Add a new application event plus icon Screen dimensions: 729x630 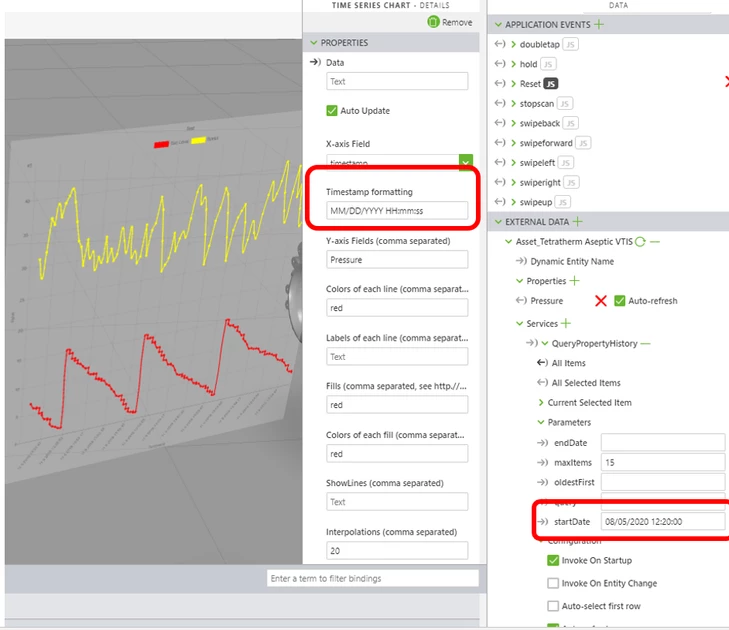[599, 24]
